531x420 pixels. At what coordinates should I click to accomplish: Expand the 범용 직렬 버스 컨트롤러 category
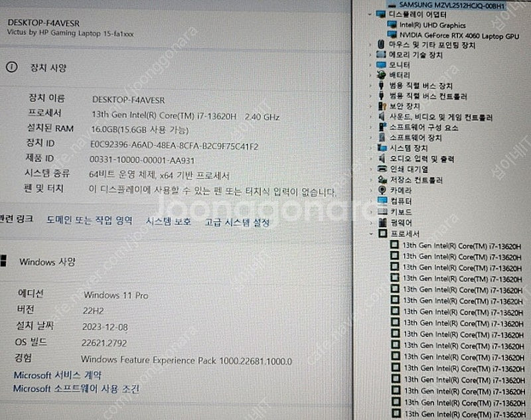(370, 96)
